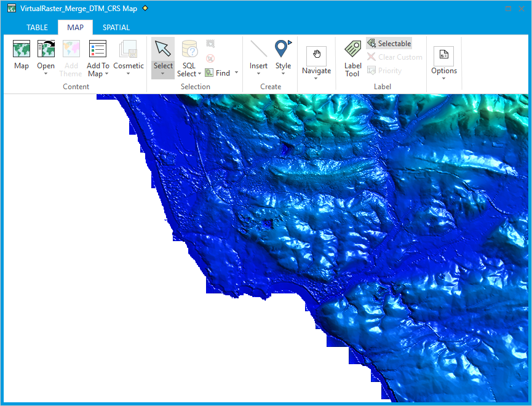Image resolution: width=532 pixels, height=406 pixels.
Task: Expand the Add To Map dropdown
Action: click(106, 74)
